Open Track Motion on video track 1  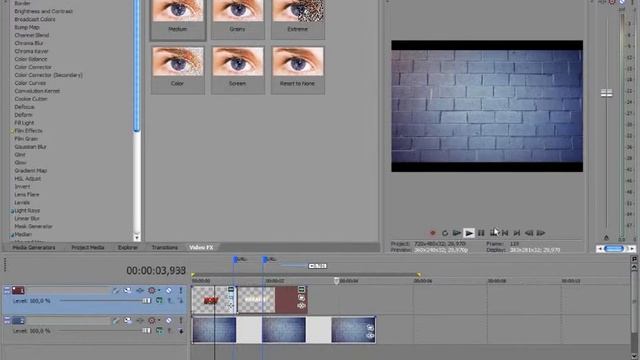click(128, 290)
